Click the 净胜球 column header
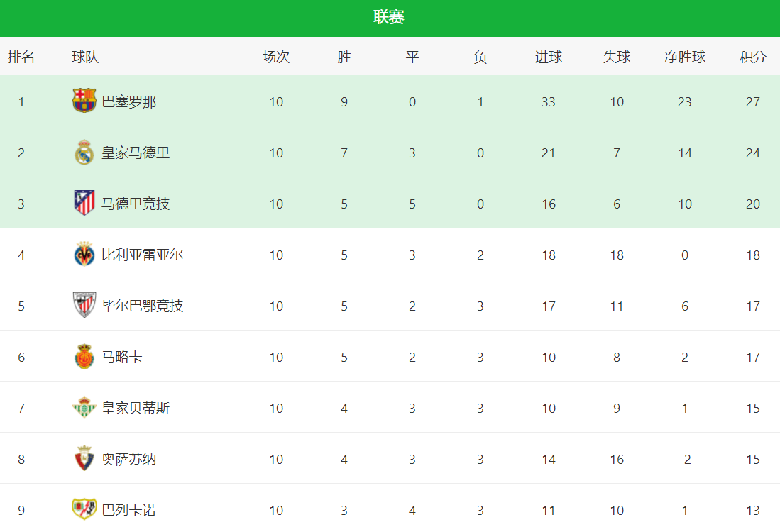Screen dimensions: 780x532 tap(685, 57)
